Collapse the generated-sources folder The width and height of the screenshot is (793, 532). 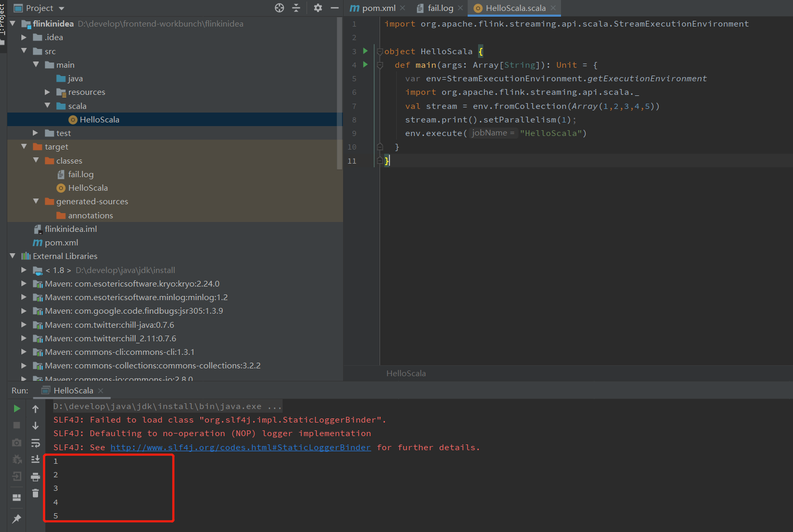[x=36, y=202]
